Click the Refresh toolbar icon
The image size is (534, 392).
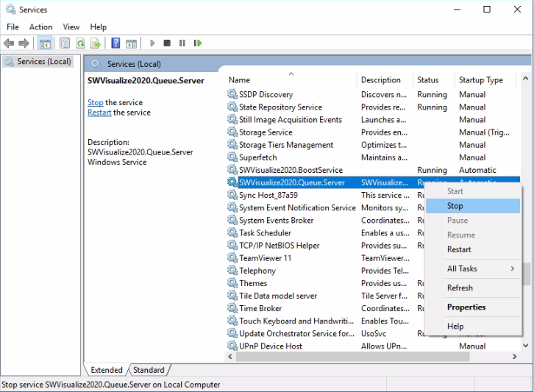coord(81,43)
